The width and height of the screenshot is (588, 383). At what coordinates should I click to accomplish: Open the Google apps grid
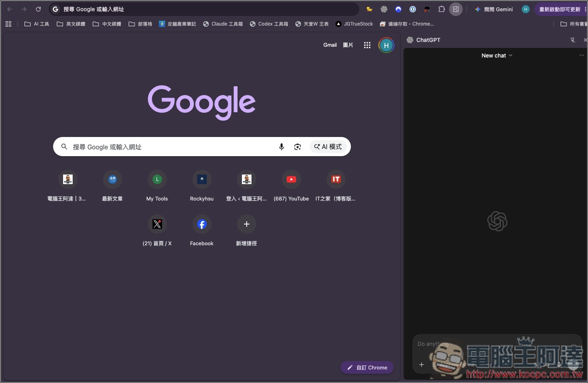click(367, 45)
